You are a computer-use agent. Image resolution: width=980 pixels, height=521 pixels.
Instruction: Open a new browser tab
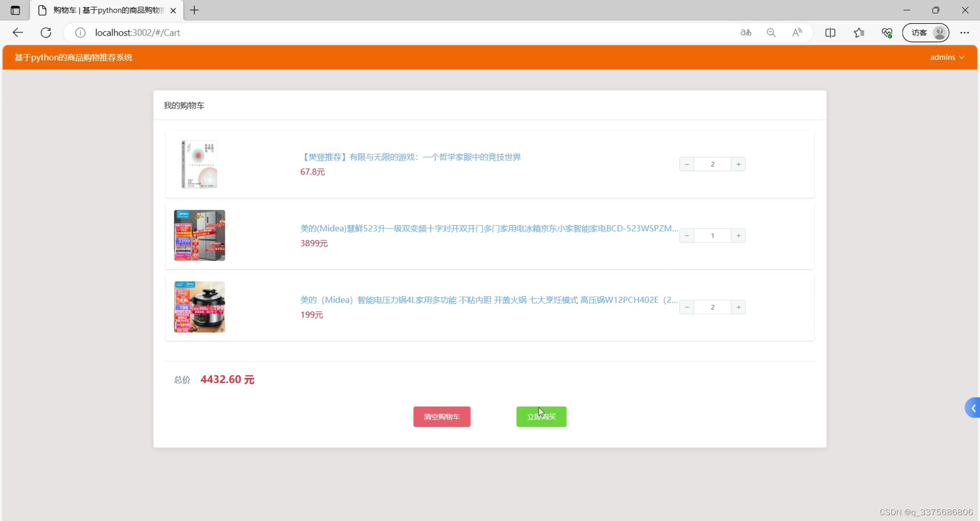click(194, 10)
